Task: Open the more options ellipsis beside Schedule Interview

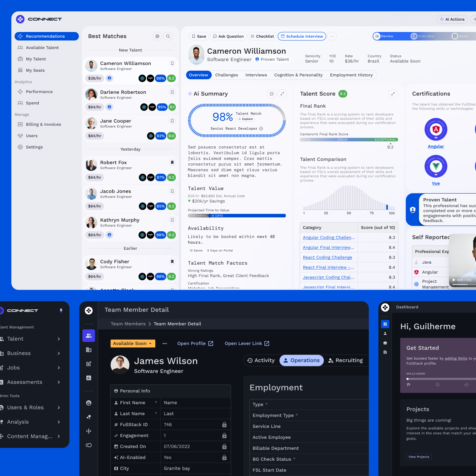Action: pos(332,36)
